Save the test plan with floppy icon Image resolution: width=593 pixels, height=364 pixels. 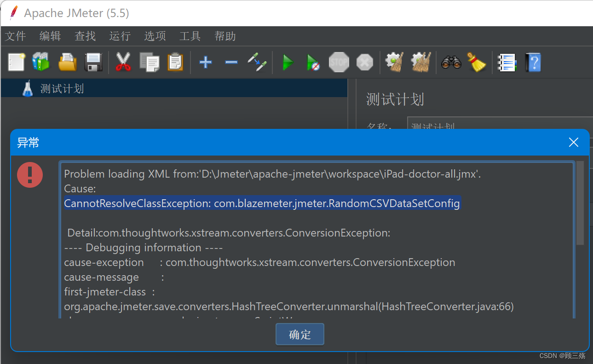coord(93,62)
